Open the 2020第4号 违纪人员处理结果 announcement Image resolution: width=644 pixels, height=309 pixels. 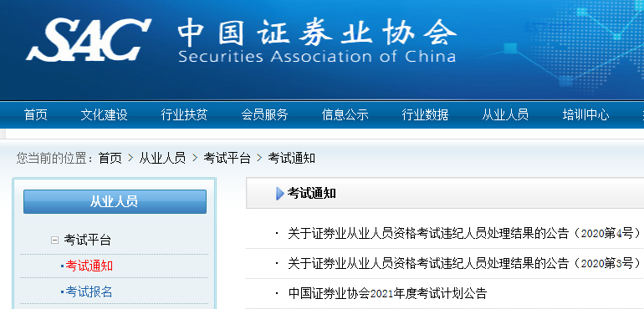[464, 234]
